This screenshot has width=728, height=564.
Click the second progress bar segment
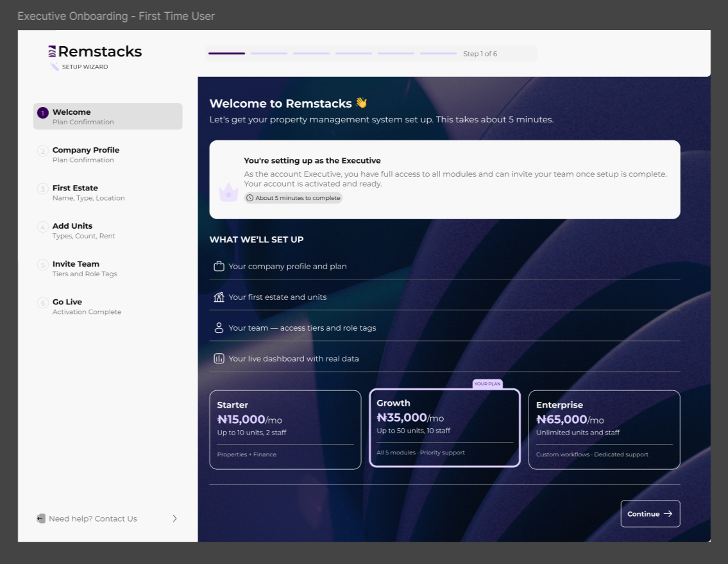(x=269, y=53)
